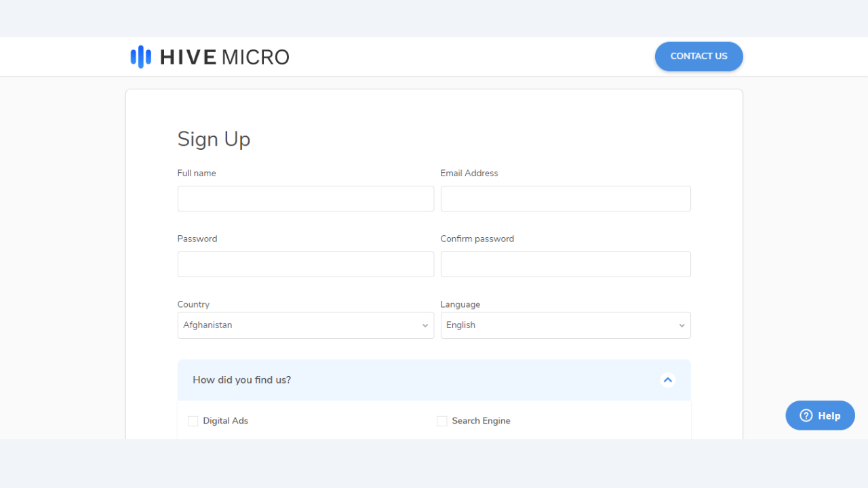Viewport: 868px width, 488px height.
Task: Open the Language dropdown showing English
Action: click(x=566, y=325)
